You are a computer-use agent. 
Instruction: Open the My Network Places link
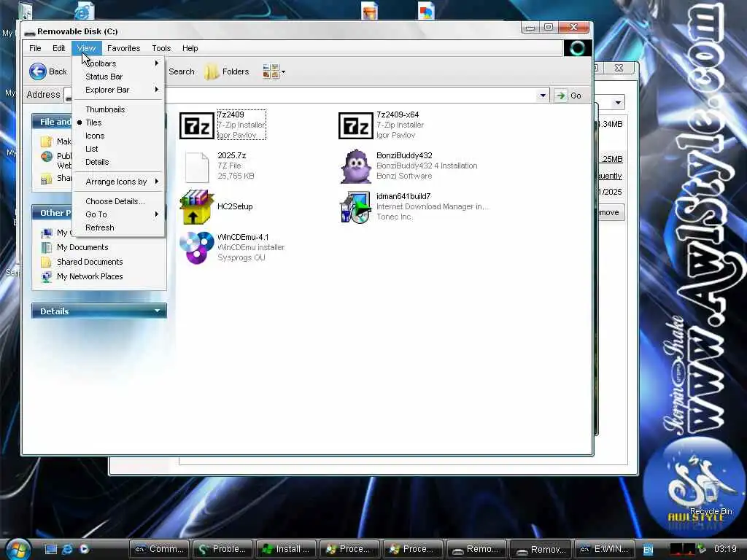(90, 276)
